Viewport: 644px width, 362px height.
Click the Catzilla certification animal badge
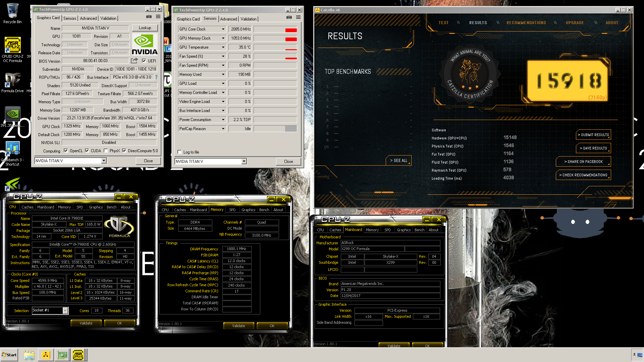click(x=470, y=73)
